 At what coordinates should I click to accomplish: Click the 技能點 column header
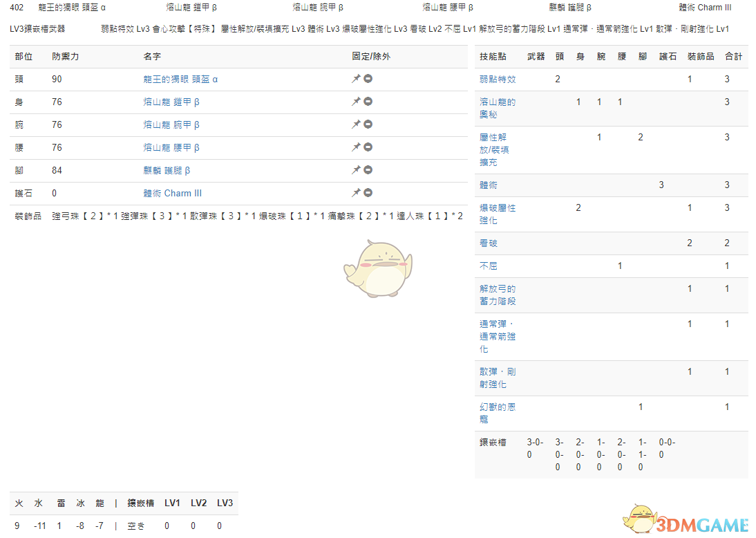(x=493, y=57)
